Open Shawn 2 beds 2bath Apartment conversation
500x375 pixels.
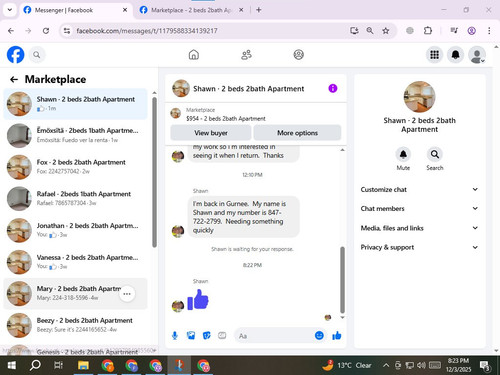click(x=75, y=104)
